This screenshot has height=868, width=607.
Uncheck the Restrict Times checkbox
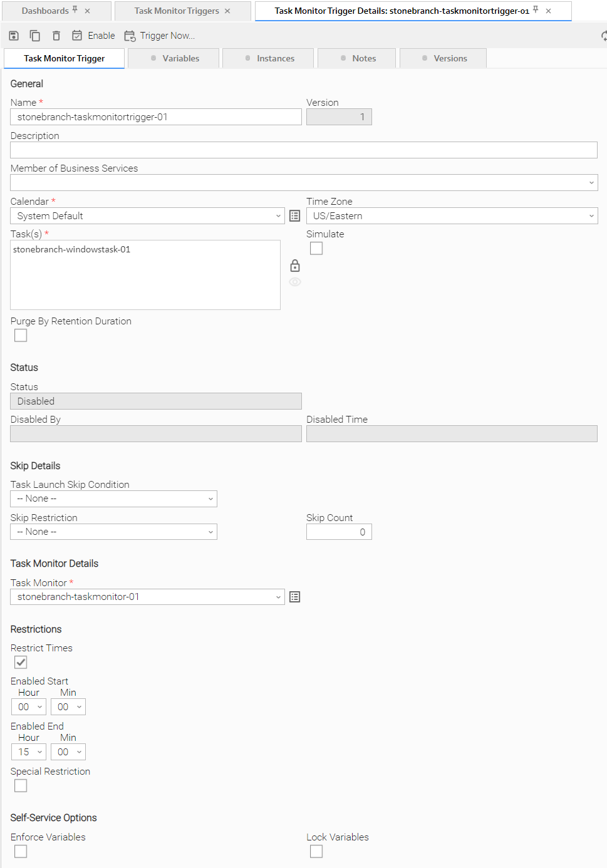(21, 663)
